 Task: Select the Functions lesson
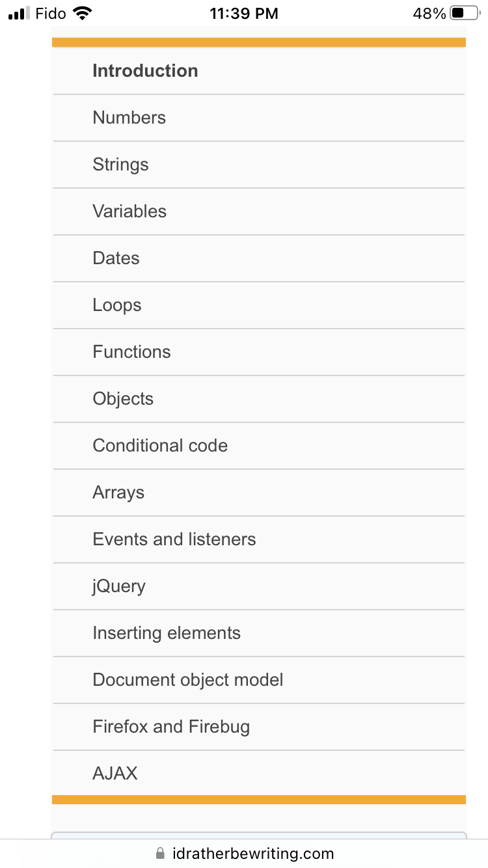pos(131,352)
